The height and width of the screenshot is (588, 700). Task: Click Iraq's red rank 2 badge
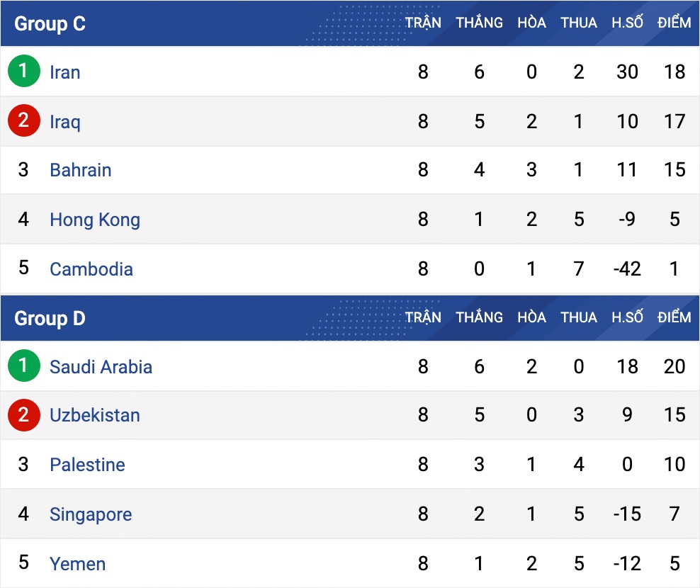(24, 121)
